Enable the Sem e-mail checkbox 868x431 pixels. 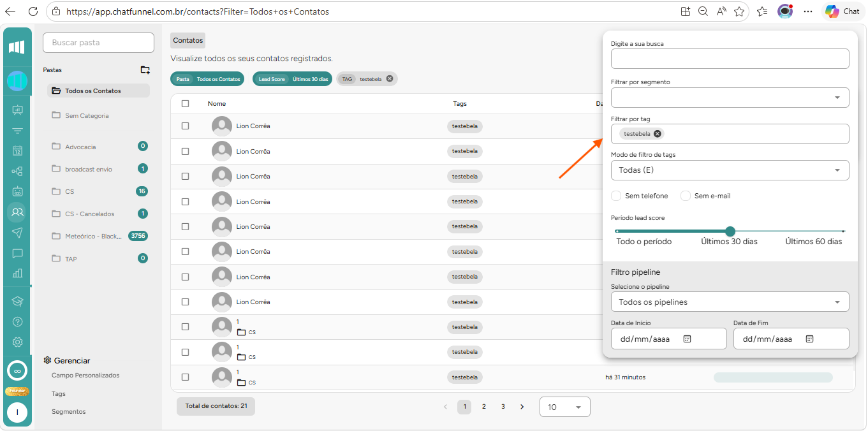tap(686, 196)
